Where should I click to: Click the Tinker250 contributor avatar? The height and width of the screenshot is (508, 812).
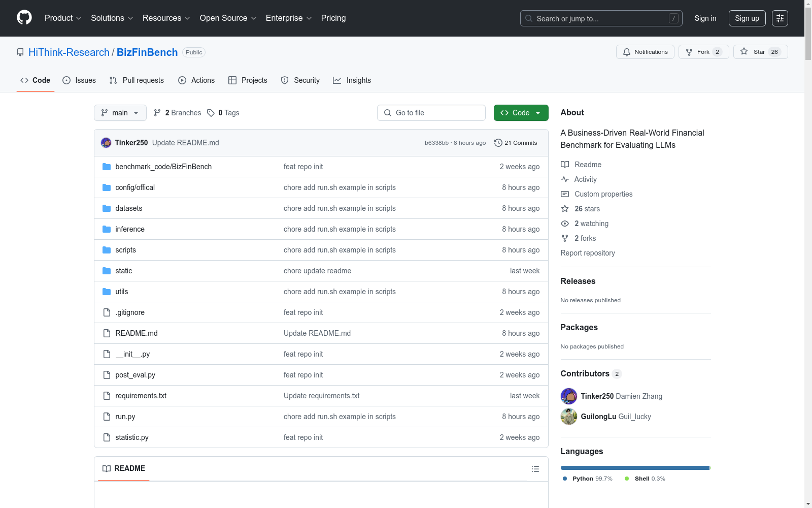[x=569, y=396]
